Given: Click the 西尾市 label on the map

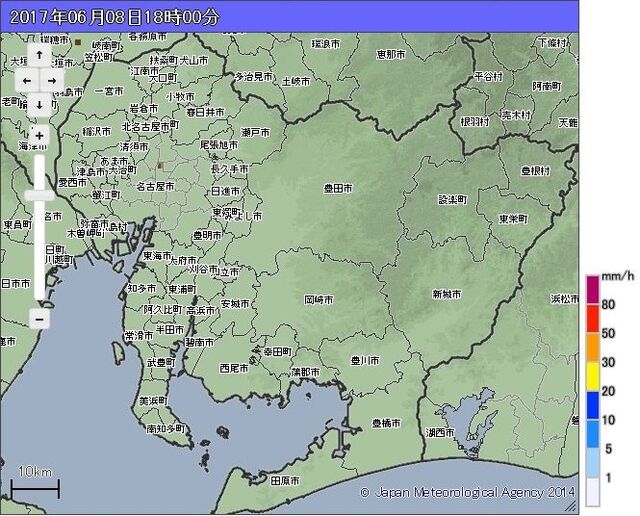Looking at the screenshot, I should point(234,368).
